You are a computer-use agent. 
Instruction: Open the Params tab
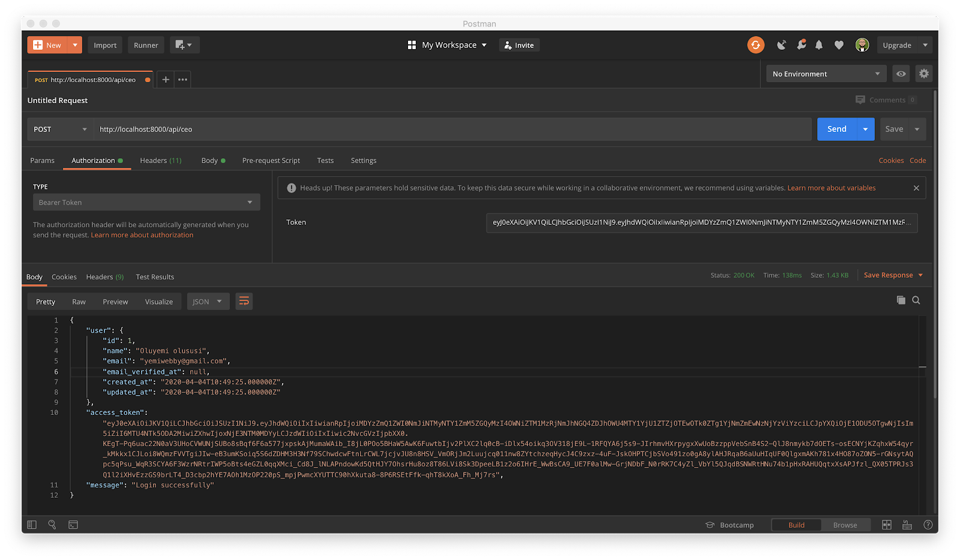pos(42,161)
